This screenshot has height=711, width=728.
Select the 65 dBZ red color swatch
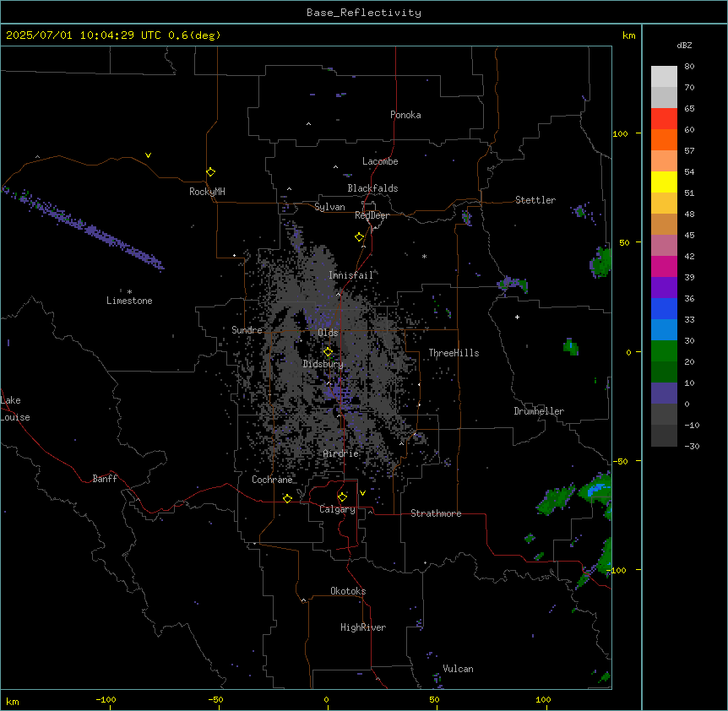click(664, 119)
